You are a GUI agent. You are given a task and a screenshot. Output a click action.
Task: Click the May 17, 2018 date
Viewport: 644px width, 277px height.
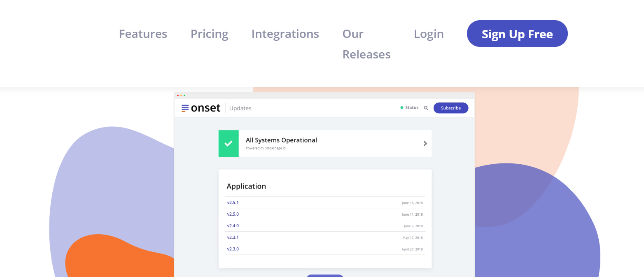[413, 237]
